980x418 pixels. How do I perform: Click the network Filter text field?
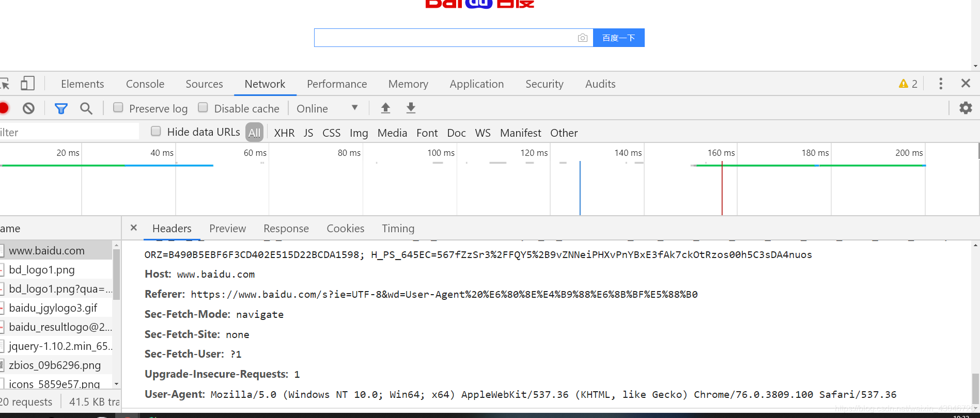tap(69, 132)
